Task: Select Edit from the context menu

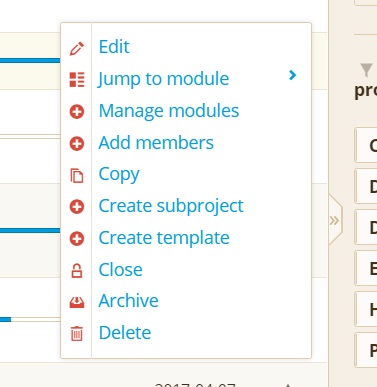Action: pyautogui.click(x=114, y=47)
